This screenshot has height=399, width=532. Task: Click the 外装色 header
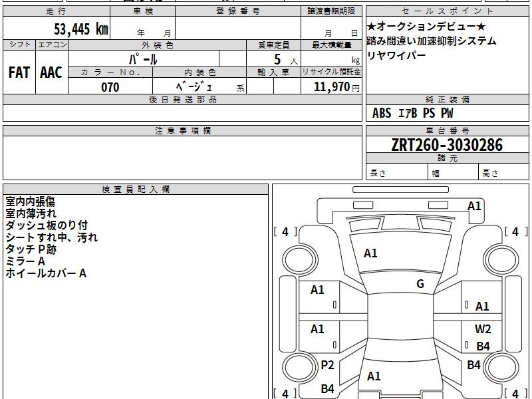click(x=158, y=45)
